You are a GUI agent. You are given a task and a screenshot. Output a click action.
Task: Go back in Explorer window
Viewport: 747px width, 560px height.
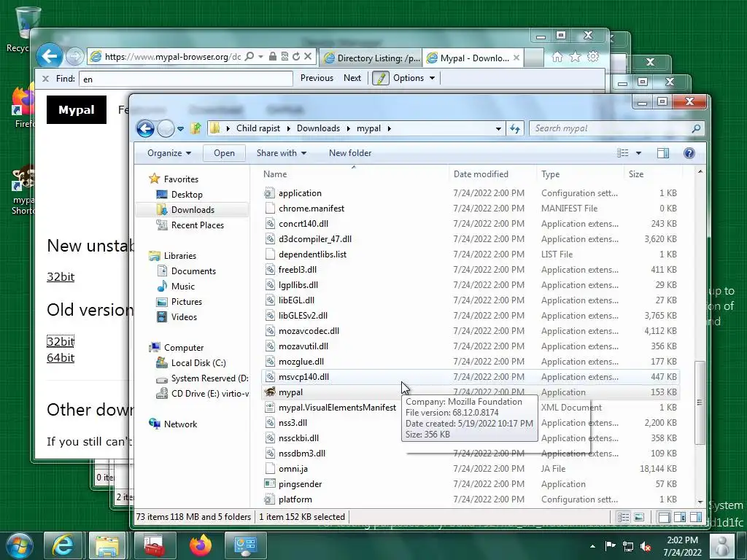coord(145,128)
